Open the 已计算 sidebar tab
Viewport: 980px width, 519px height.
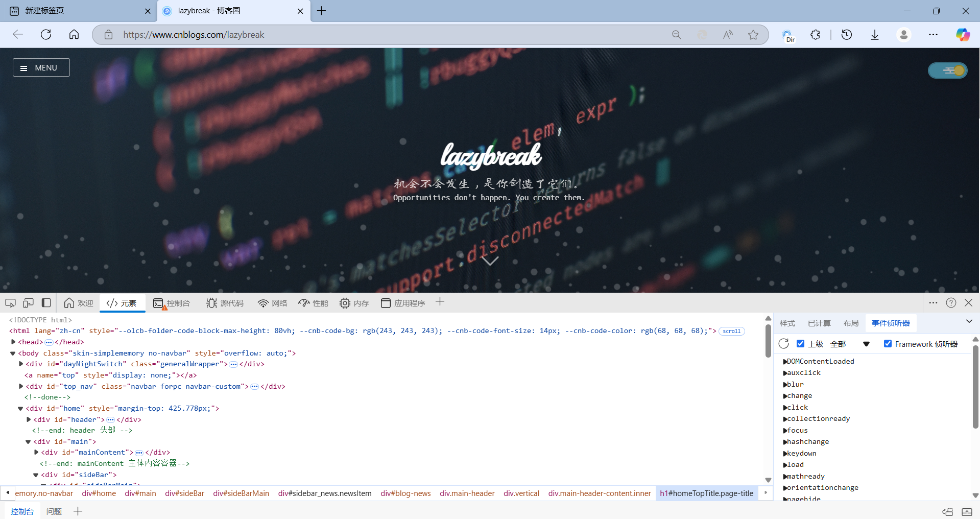pyautogui.click(x=819, y=323)
